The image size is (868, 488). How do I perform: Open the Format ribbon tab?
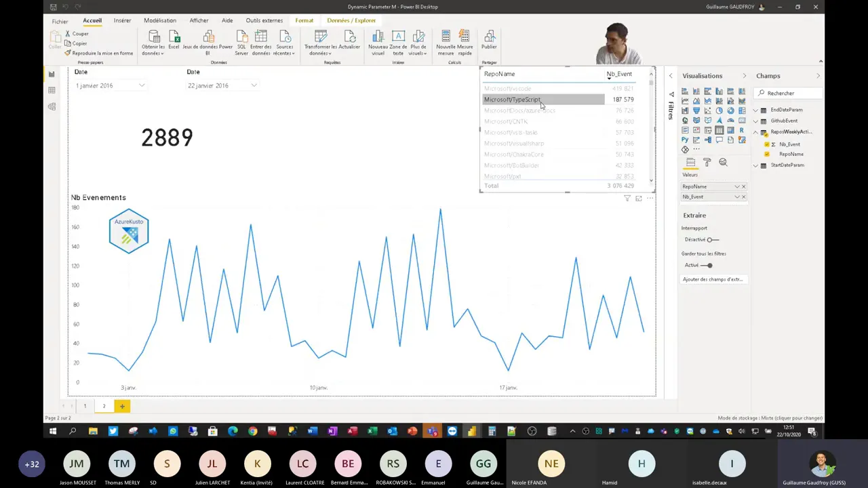point(304,20)
